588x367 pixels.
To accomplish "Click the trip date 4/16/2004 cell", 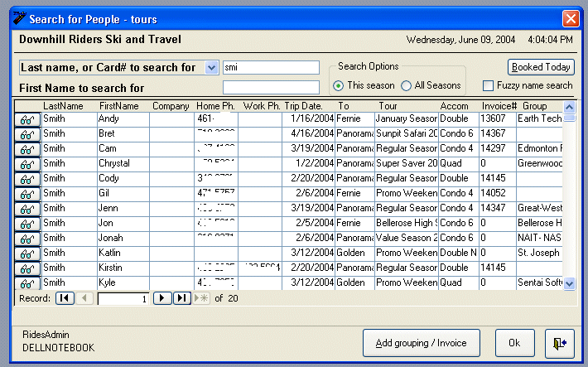I will click(309, 134).
